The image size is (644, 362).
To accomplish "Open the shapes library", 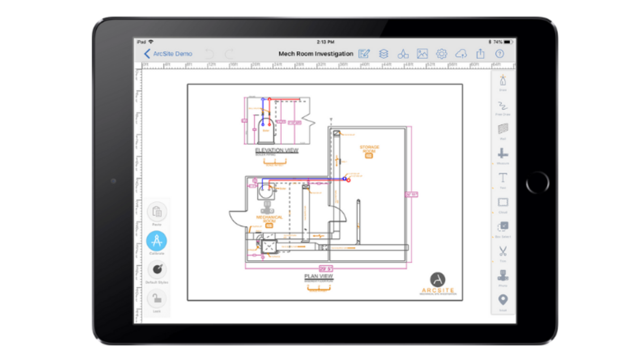I will click(x=403, y=54).
